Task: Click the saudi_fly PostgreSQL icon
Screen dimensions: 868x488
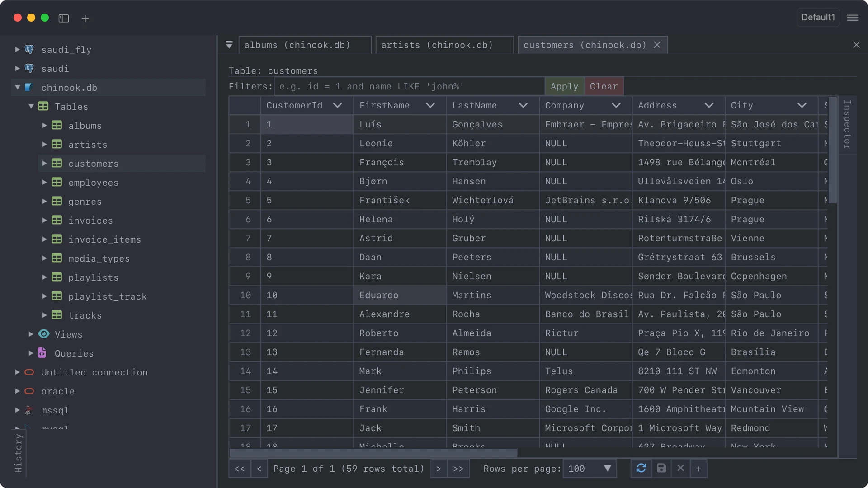Action: coord(29,49)
